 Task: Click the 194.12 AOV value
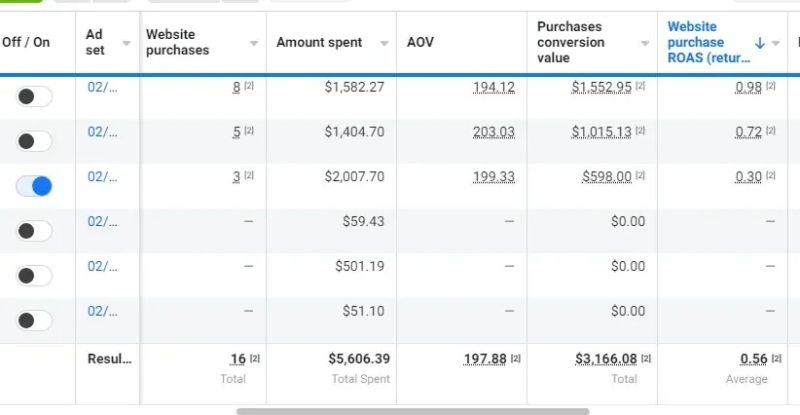click(x=494, y=87)
